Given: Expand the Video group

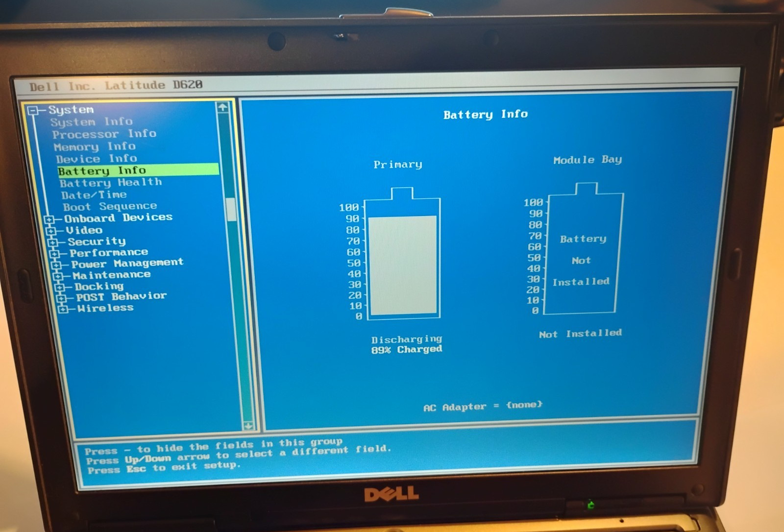Looking at the screenshot, I should (51, 231).
